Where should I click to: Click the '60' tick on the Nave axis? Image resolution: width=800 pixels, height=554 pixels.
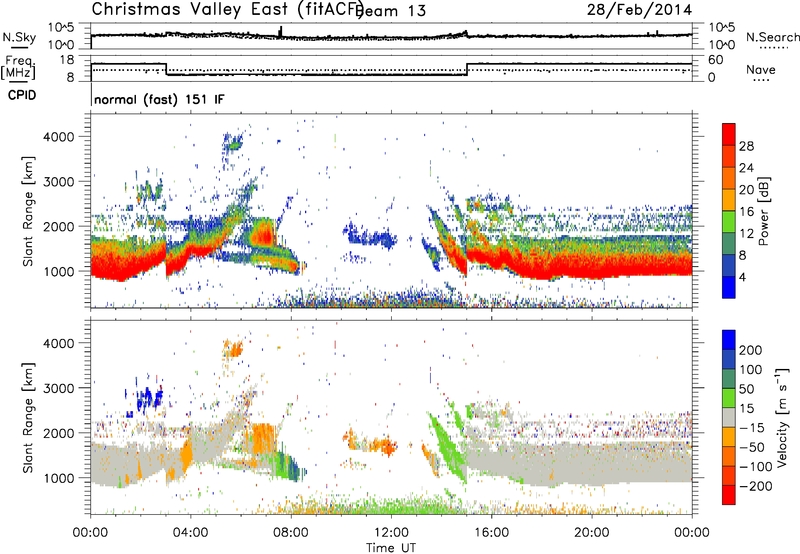pyautogui.click(x=716, y=60)
